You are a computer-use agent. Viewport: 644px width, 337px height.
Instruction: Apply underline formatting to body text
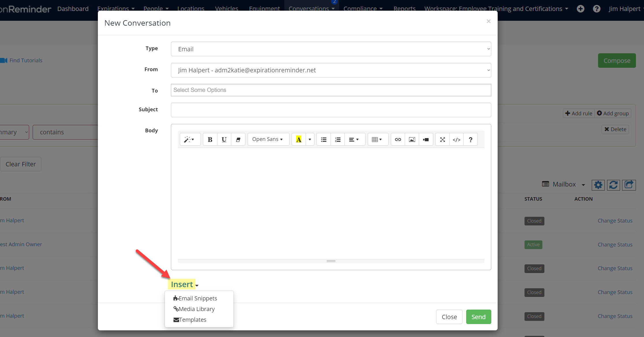point(224,139)
